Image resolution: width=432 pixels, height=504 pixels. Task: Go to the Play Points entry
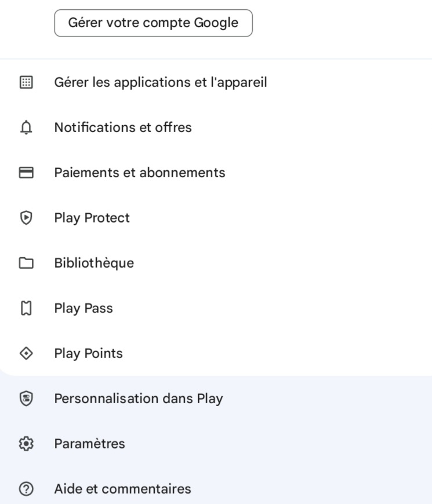pyautogui.click(x=89, y=353)
